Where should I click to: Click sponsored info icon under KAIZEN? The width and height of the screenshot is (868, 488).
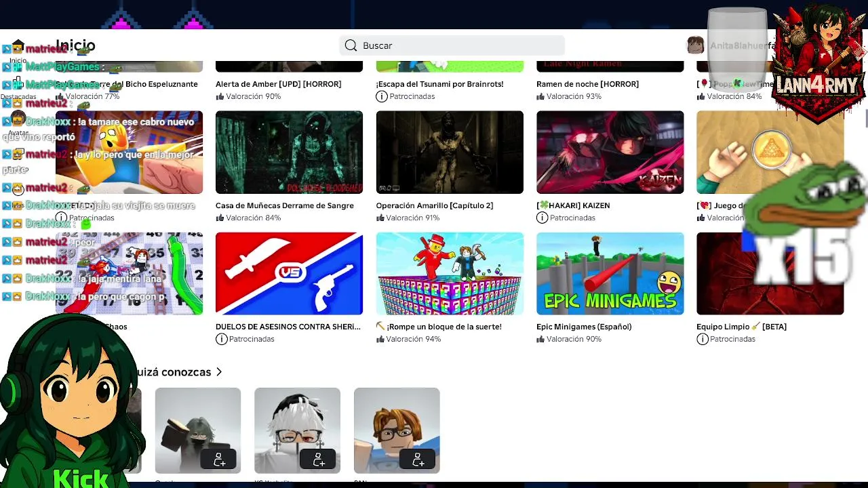pos(542,218)
